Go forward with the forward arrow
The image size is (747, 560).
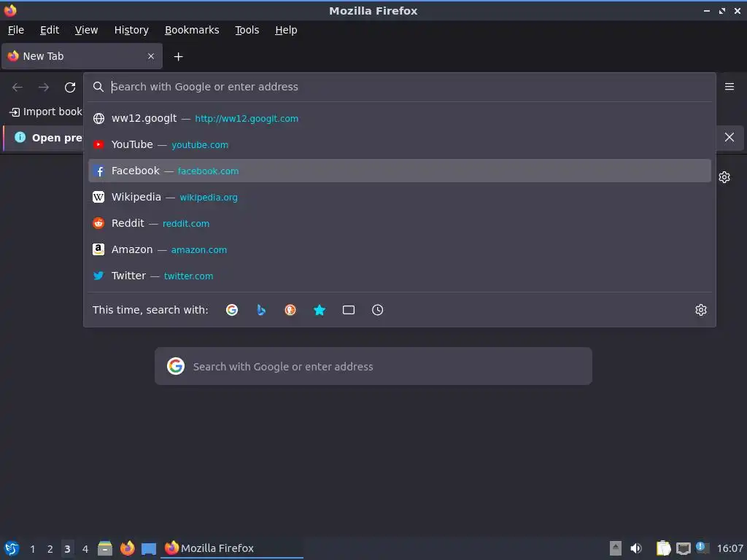(x=44, y=87)
